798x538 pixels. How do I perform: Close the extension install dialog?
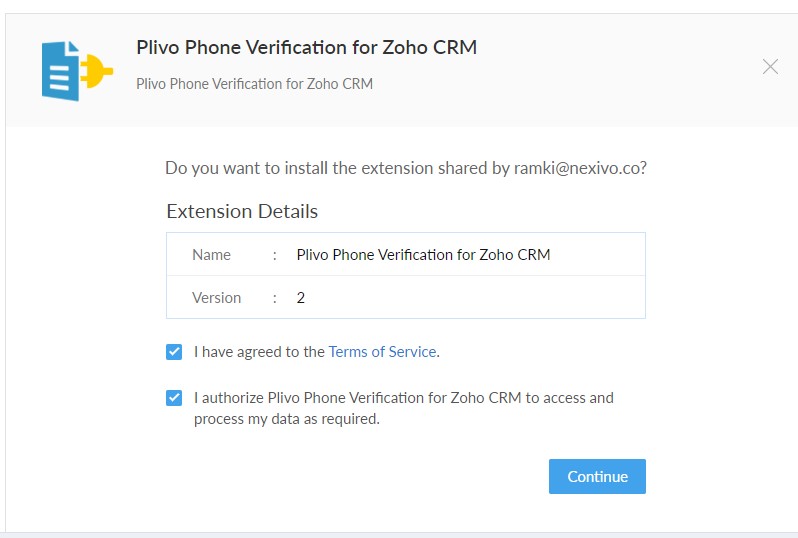770,66
